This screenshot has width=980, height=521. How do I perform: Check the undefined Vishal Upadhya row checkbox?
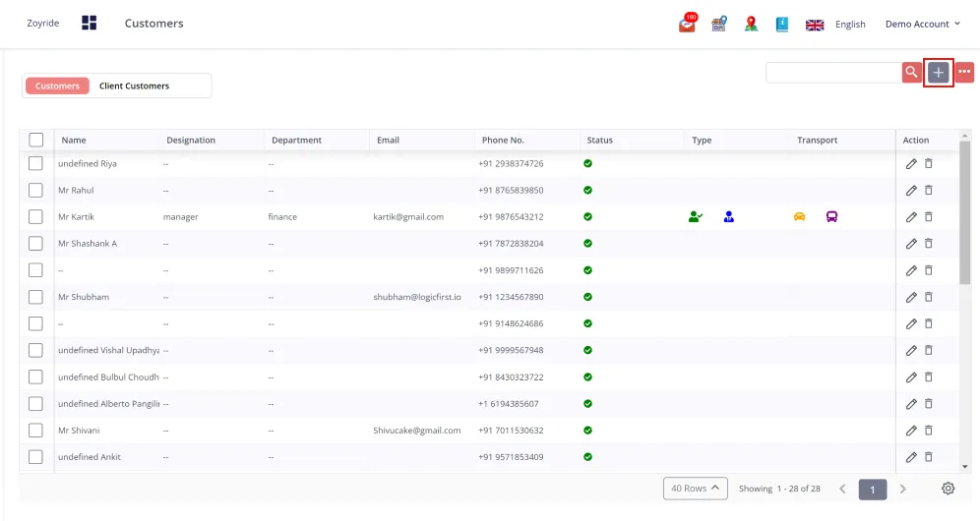point(35,350)
